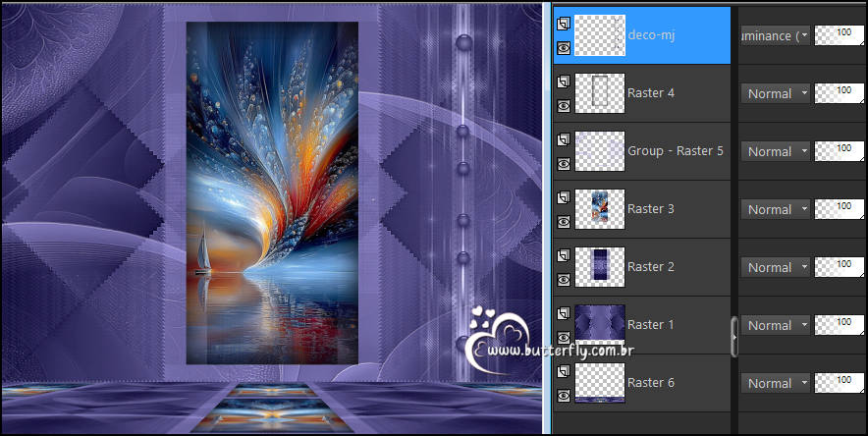Toggle visibility of Raster 4 layer
868x436 pixels.
pyautogui.click(x=563, y=105)
